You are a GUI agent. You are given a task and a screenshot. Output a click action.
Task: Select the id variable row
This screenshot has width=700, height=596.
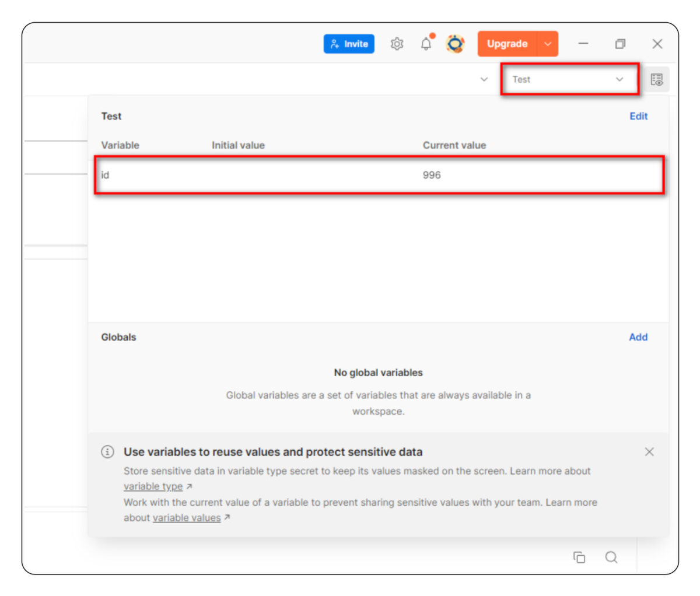coord(379,174)
